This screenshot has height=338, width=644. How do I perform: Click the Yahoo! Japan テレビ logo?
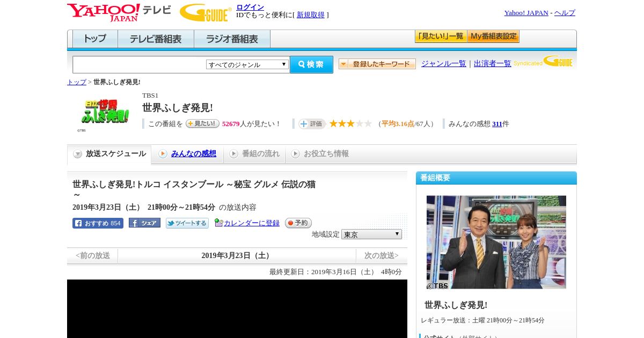[119, 12]
